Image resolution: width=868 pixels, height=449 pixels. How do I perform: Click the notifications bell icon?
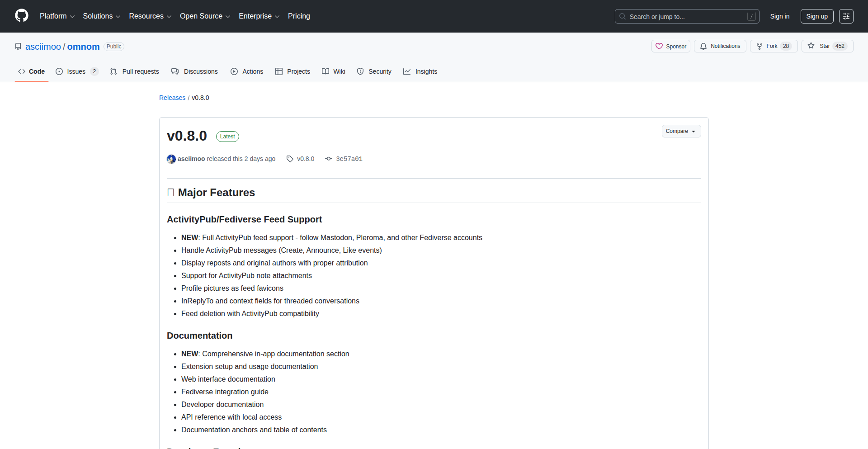703,46
